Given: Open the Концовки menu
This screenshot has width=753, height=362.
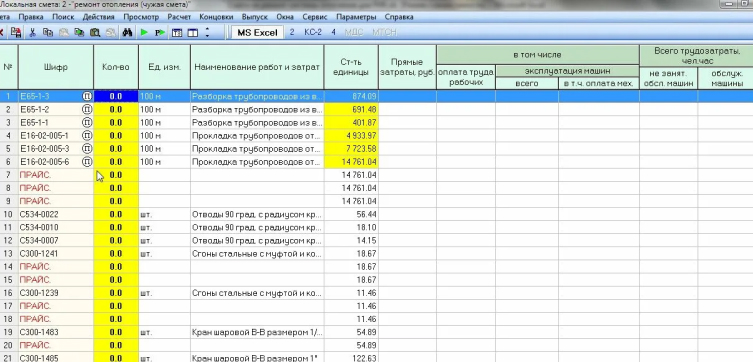Looking at the screenshot, I should click(x=216, y=17).
